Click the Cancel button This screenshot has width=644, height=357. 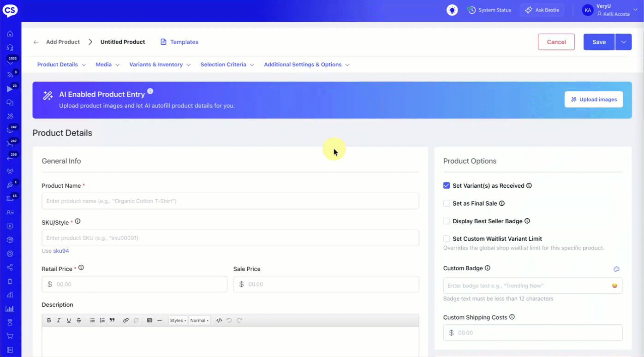click(x=556, y=42)
